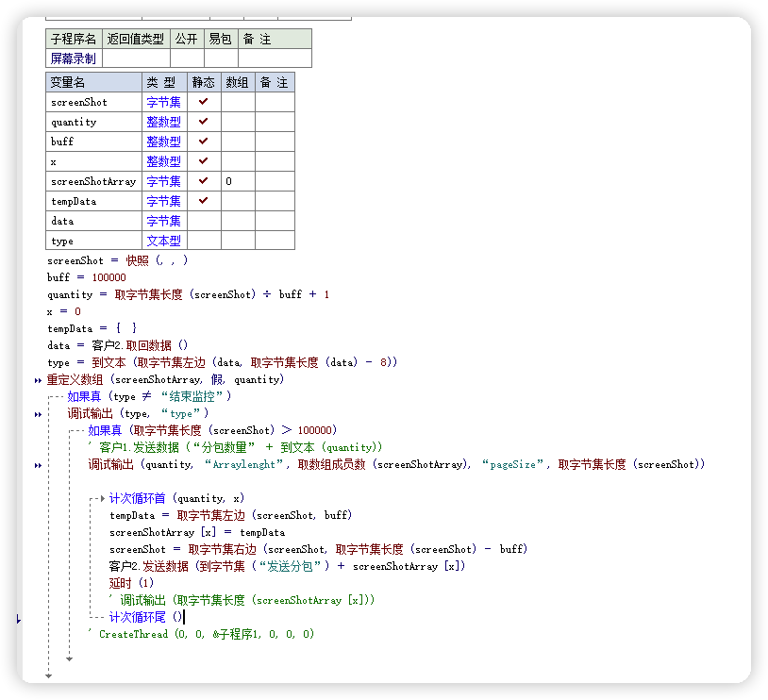Click the 取字节集右边 function call
The height and width of the screenshot is (700, 768).
(223, 549)
